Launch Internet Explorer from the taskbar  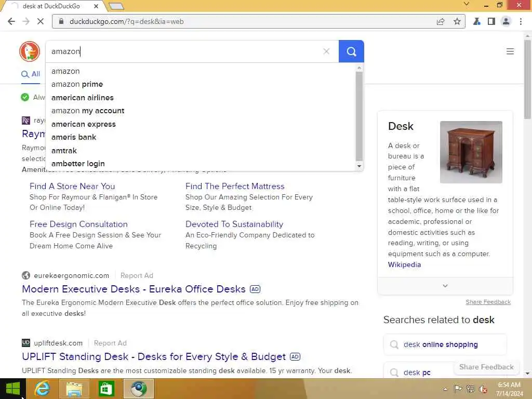click(43, 389)
